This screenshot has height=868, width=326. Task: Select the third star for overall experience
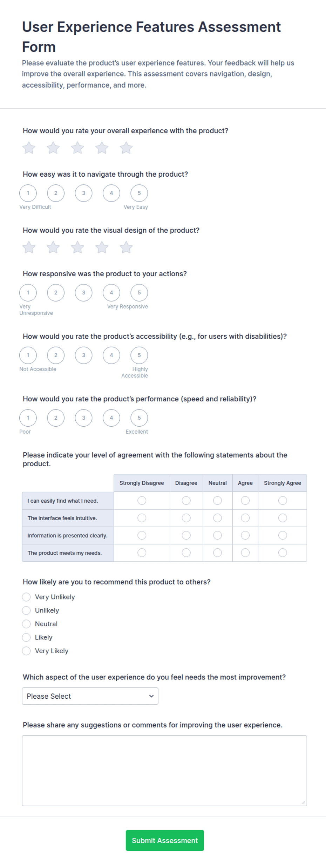77,148
